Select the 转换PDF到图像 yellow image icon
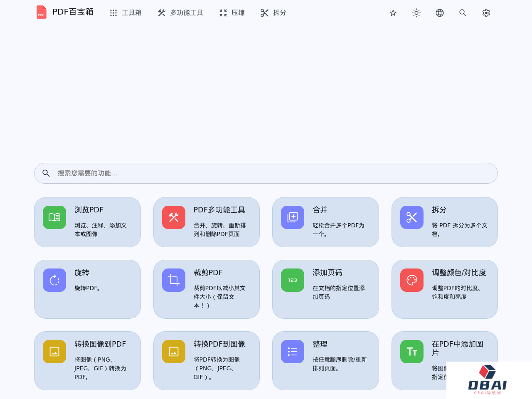The height and width of the screenshot is (399, 532). (x=173, y=351)
